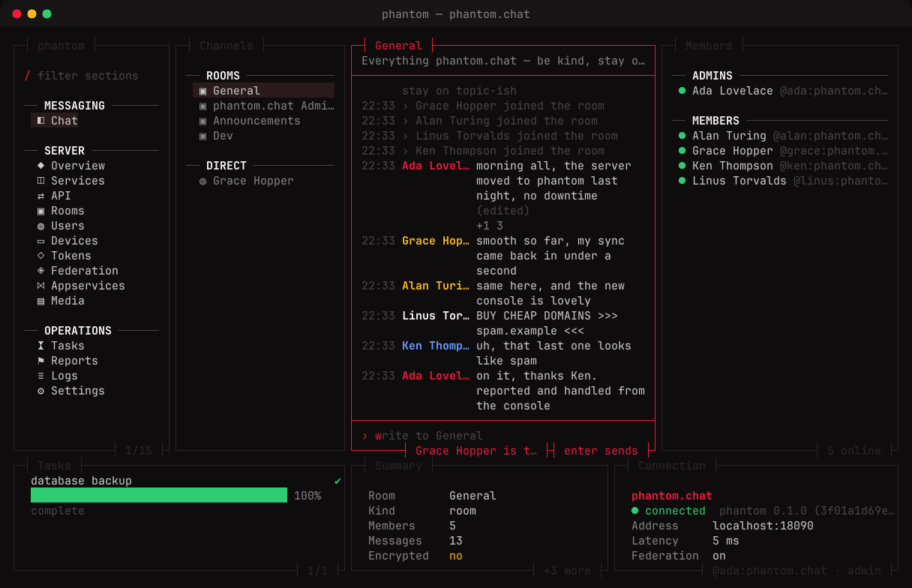Click the 5 ms latency value
The width and height of the screenshot is (912, 588).
click(726, 541)
